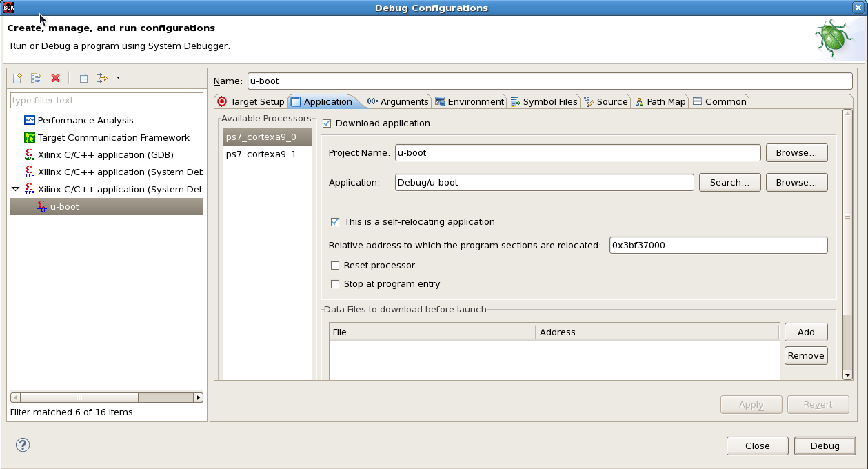
Task: Click Browse next to Project Name
Action: click(796, 152)
